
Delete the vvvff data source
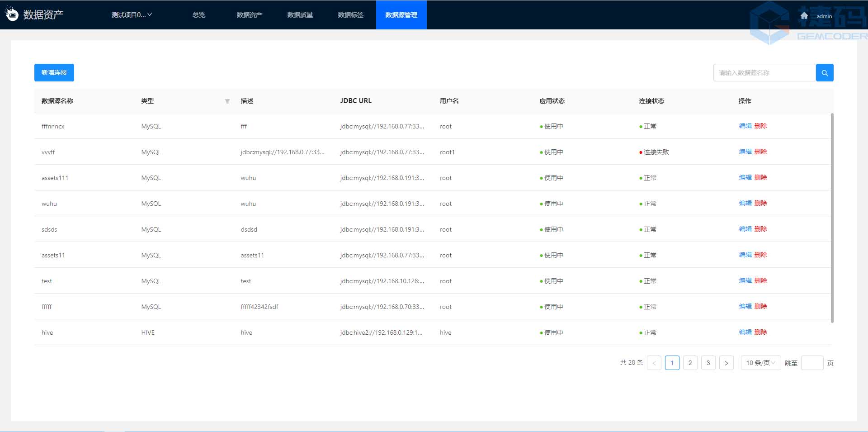760,152
